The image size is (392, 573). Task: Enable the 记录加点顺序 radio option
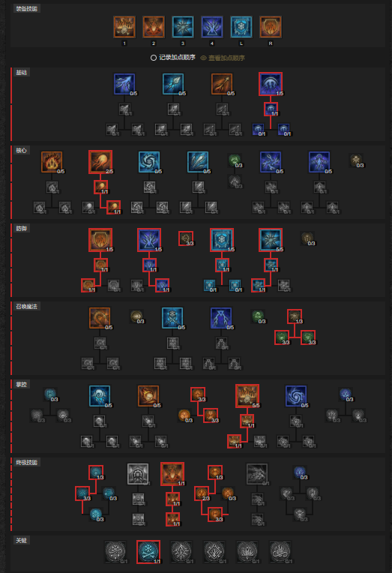pyautogui.click(x=154, y=58)
